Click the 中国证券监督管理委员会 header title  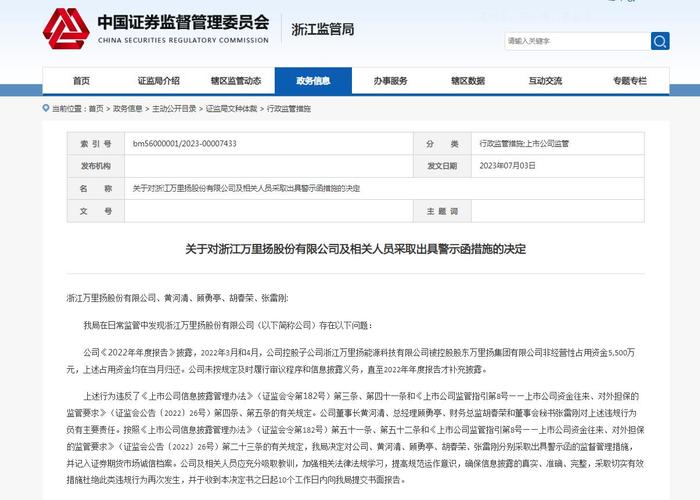pyautogui.click(x=183, y=22)
